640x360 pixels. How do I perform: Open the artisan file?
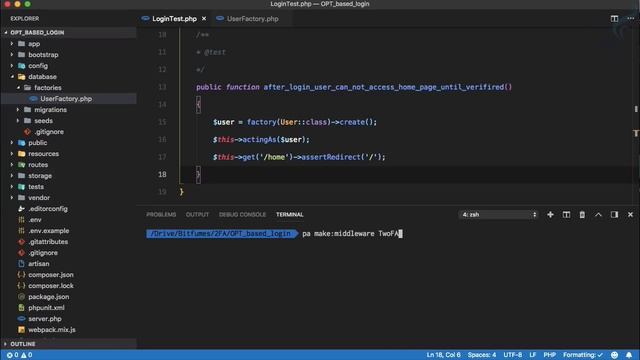[39, 264]
